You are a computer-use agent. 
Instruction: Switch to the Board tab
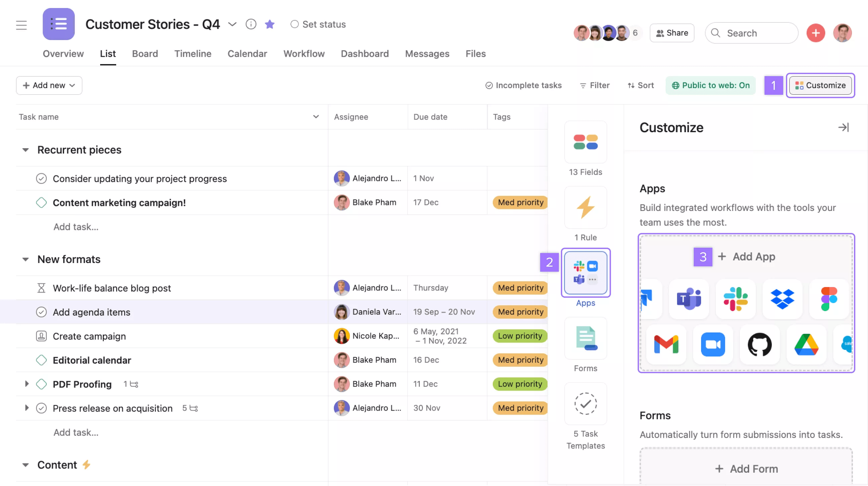click(x=145, y=53)
